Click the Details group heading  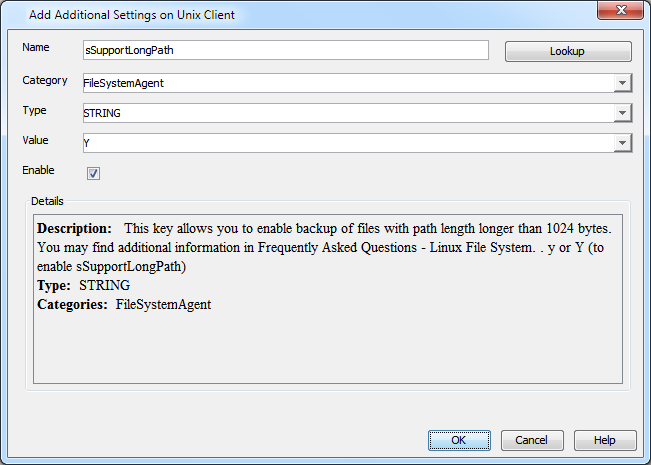[x=47, y=201]
